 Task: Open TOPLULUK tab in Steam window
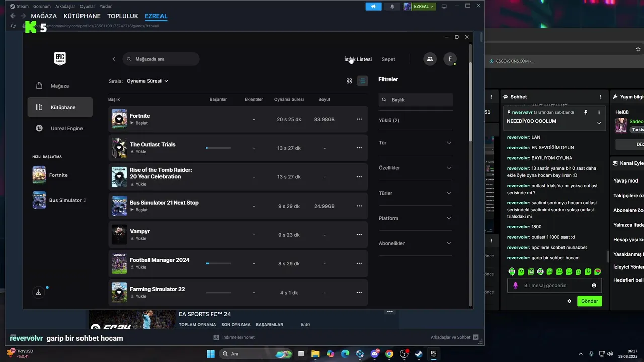(x=123, y=16)
